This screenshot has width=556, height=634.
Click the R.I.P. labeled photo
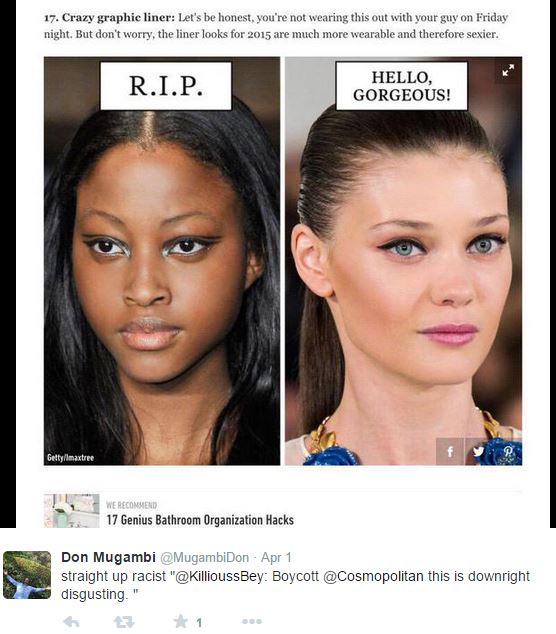tap(162, 261)
